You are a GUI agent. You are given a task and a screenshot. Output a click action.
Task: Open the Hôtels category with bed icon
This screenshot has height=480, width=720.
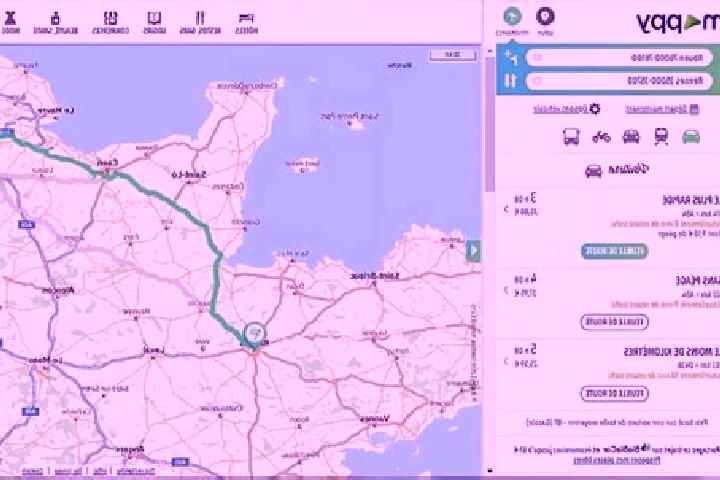[247, 23]
